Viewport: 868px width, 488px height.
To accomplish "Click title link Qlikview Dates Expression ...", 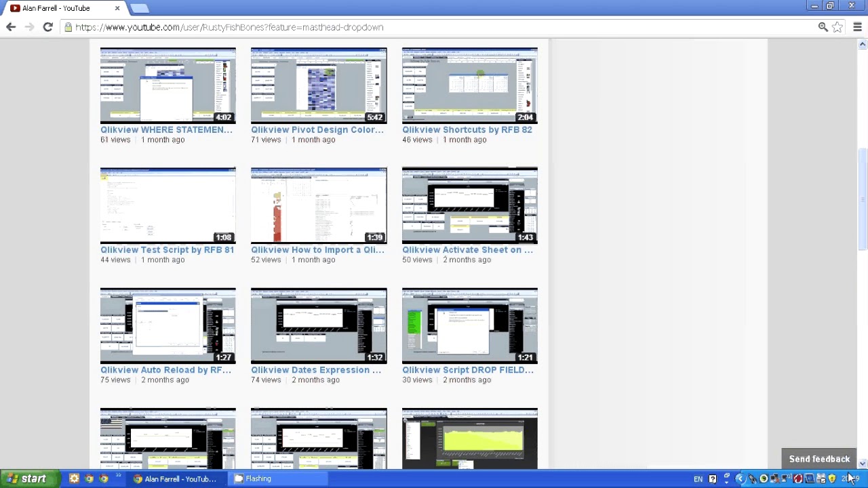I will (x=316, y=369).
